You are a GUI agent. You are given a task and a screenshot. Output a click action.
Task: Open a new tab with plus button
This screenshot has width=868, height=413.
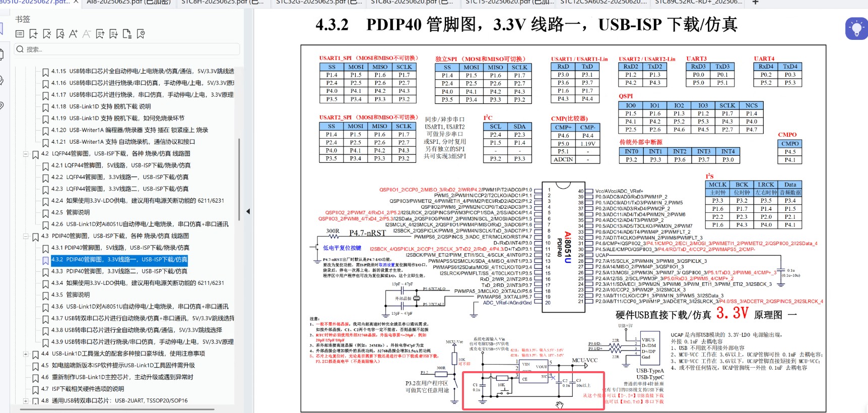[x=755, y=3]
